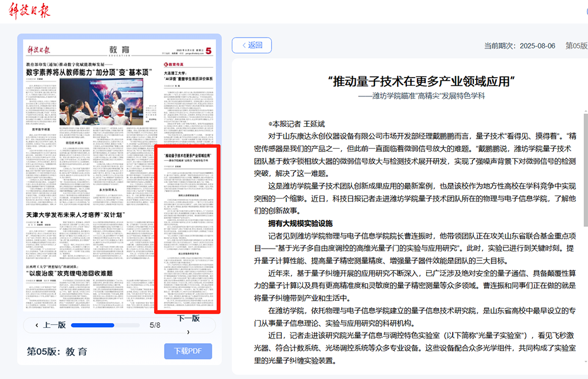Click the paragraph starting 对于山东康达永创仪器设备有限公司

pos(415,155)
